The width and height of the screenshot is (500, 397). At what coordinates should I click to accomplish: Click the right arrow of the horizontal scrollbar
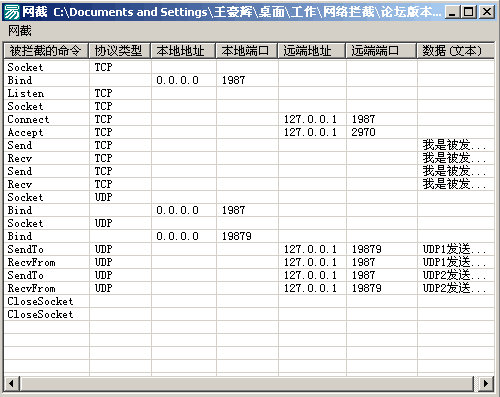486,383
